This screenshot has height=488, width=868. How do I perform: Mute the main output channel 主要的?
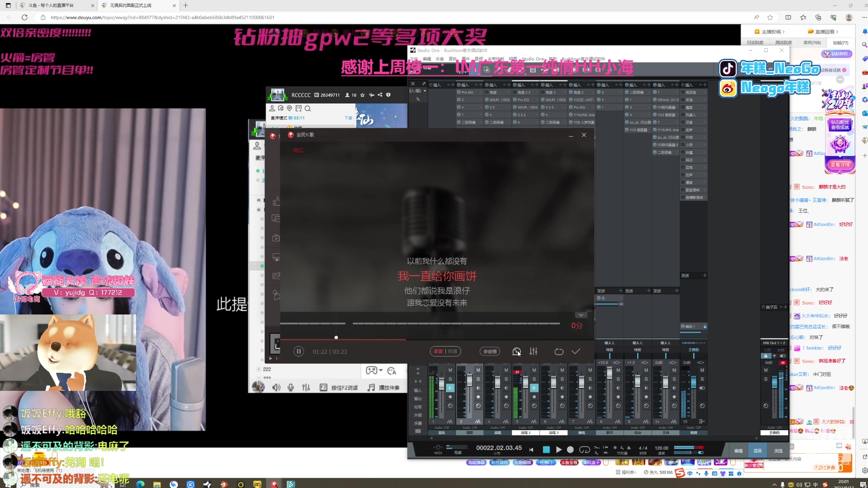click(x=766, y=370)
